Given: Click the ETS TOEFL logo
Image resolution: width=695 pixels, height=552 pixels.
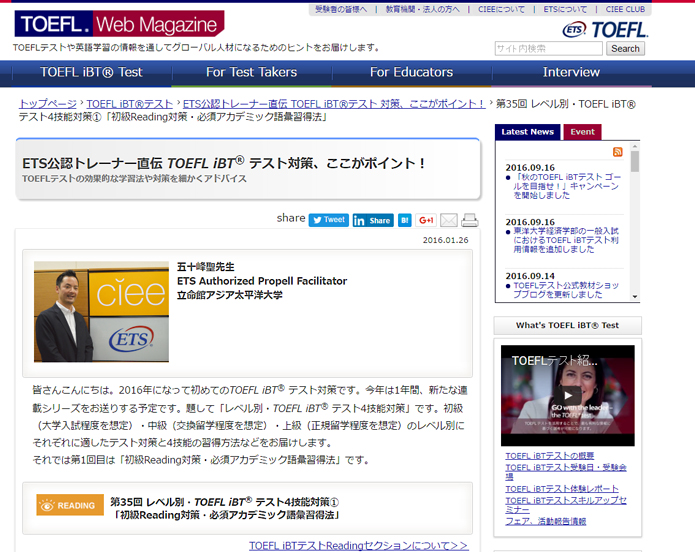Looking at the screenshot, I should [605, 30].
